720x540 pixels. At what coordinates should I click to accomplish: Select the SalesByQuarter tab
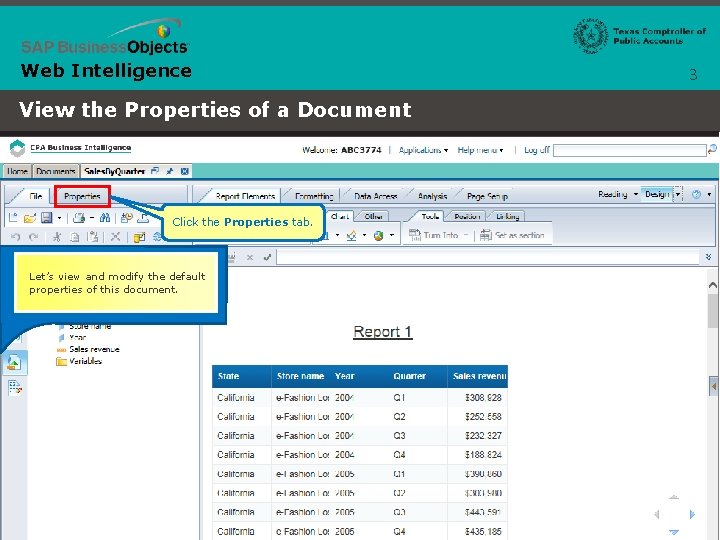115,171
